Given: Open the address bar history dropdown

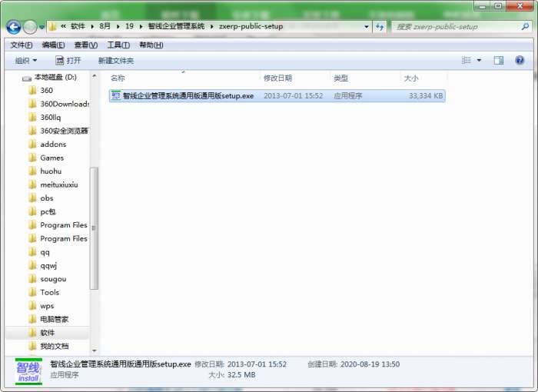Looking at the screenshot, I should 367,26.
